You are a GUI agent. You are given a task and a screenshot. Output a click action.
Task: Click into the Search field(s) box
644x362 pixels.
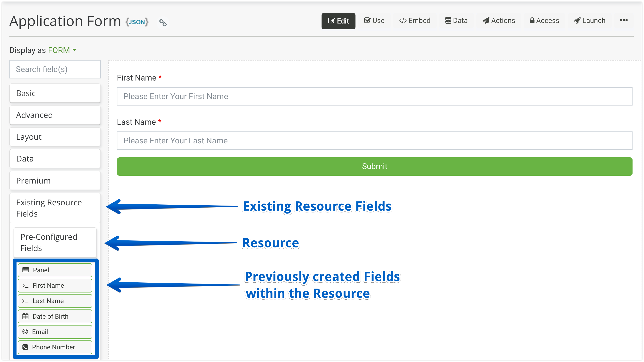pyautogui.click(x=55, y=69)
